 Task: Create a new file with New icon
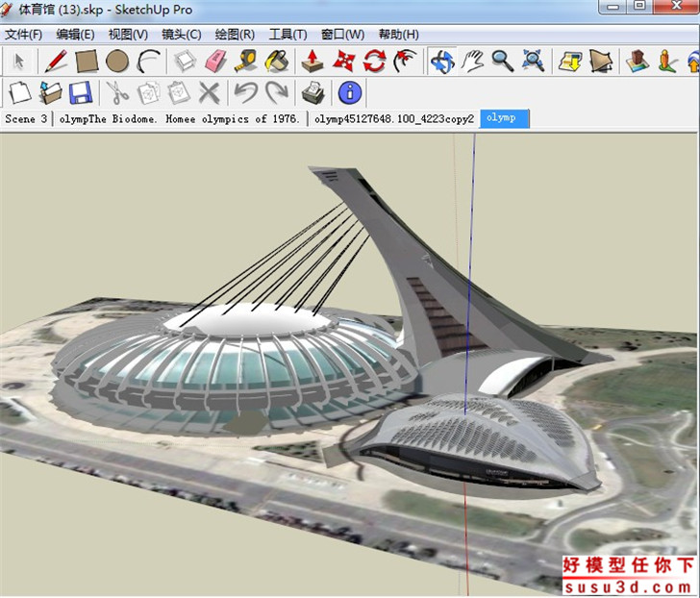[20, 93]
